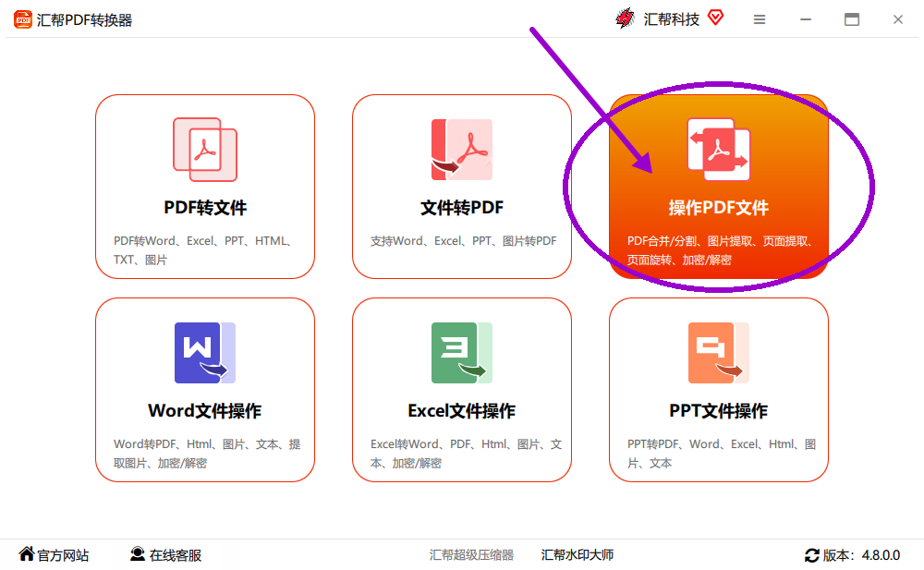Click description '支持Word、Excel、PPT、图片转PDF'

tap(463, 241)
